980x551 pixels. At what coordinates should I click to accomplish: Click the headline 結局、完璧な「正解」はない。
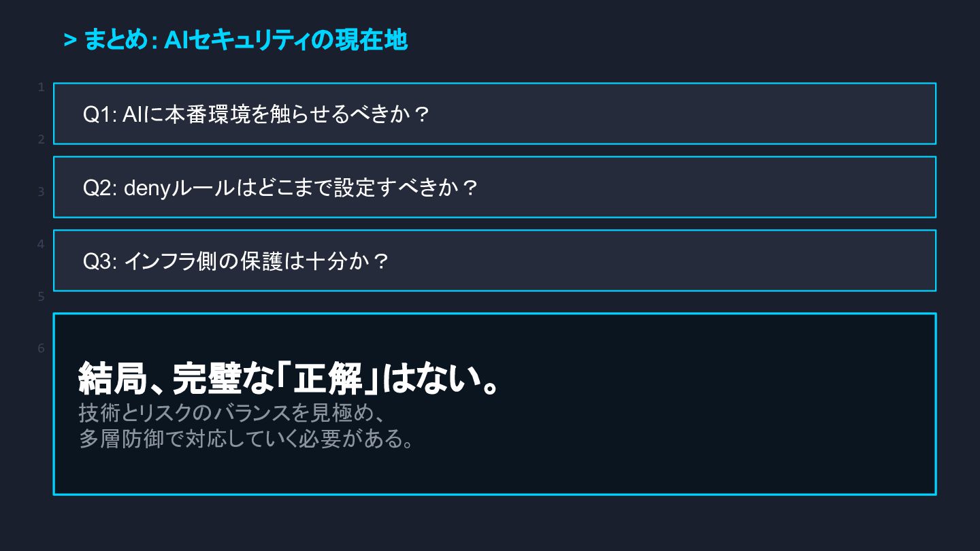(291, 380)
